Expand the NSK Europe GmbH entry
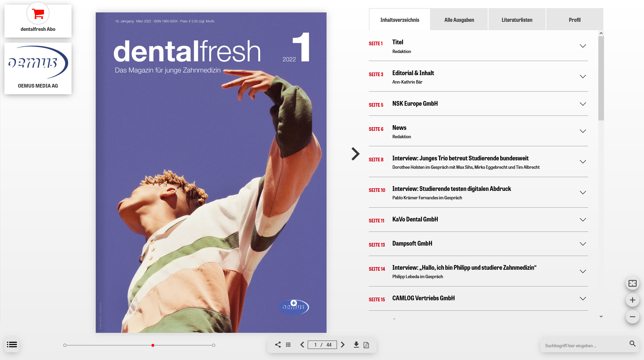644x360 pixels. (583, 104)
